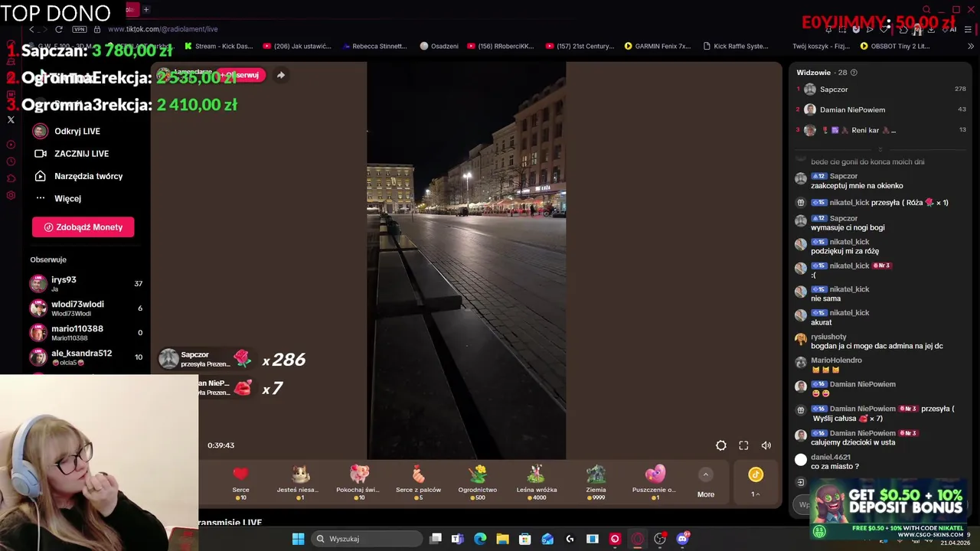Expand More gifts chevron
This screenshot has height=551, width=980.
(706, 474)
